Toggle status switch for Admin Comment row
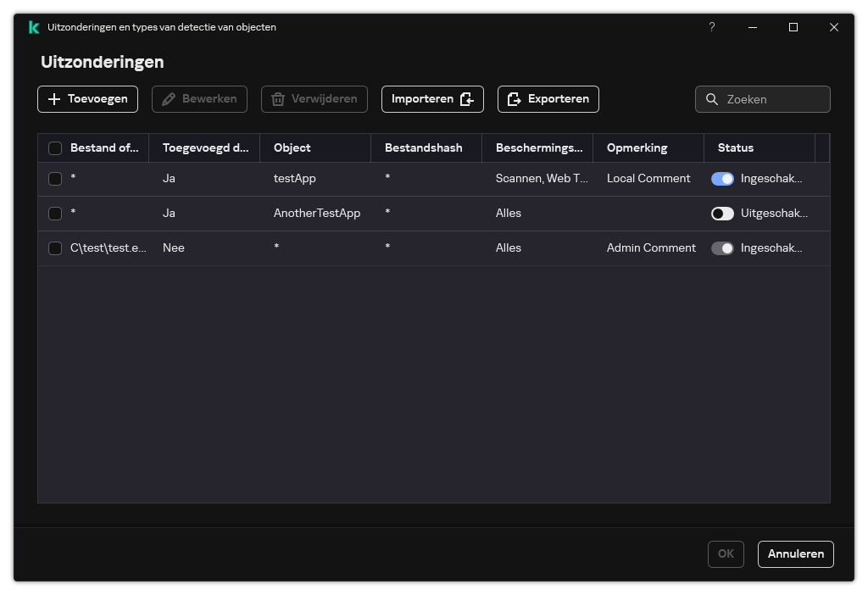868x595 pixels. 722,248
